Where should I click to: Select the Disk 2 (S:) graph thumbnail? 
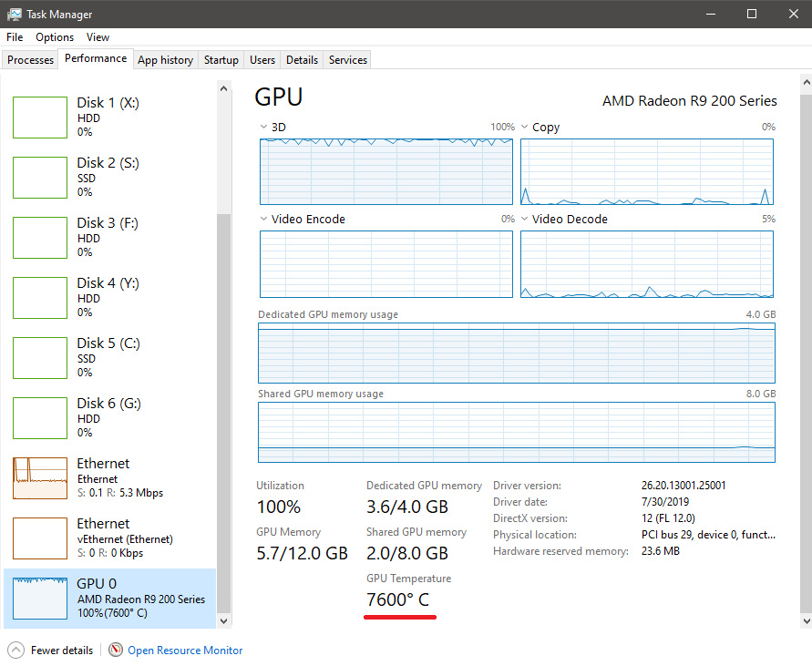(x=40, y=178)
